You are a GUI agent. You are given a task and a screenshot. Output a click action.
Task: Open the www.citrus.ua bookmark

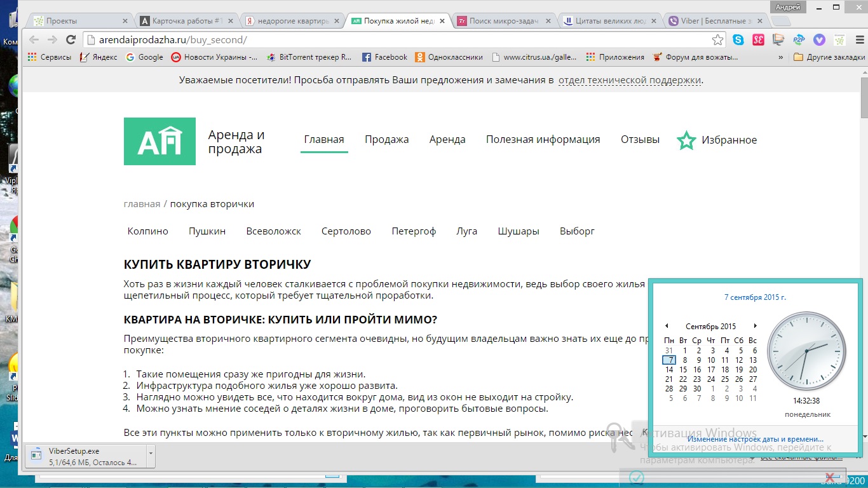pos(534,57)
